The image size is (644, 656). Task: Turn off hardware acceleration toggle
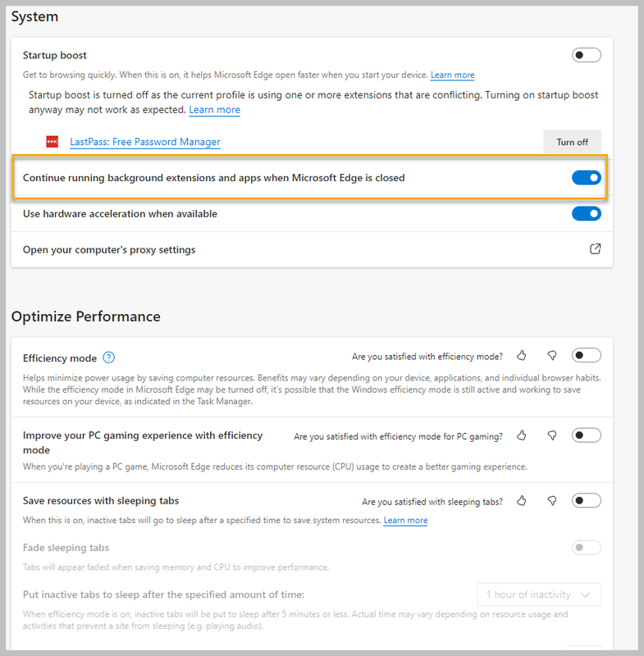click(586, 214)
